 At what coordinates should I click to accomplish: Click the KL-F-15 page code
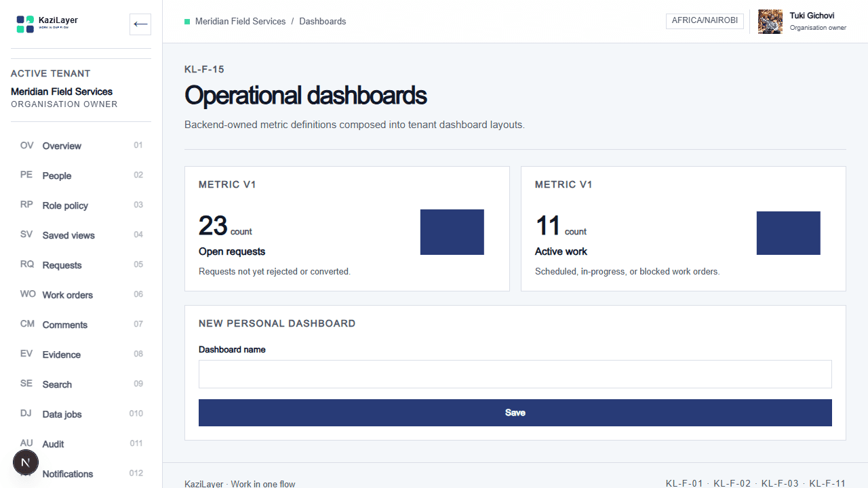click(x=204, y=69)
